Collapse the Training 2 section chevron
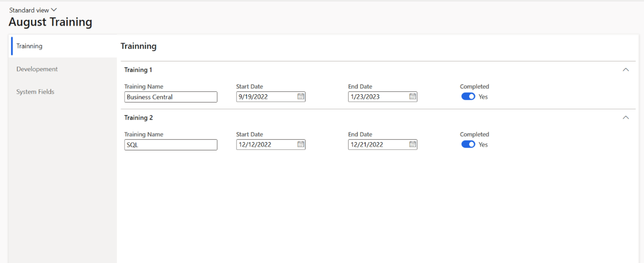The image size is (644, 263). [x=626, y=117]
